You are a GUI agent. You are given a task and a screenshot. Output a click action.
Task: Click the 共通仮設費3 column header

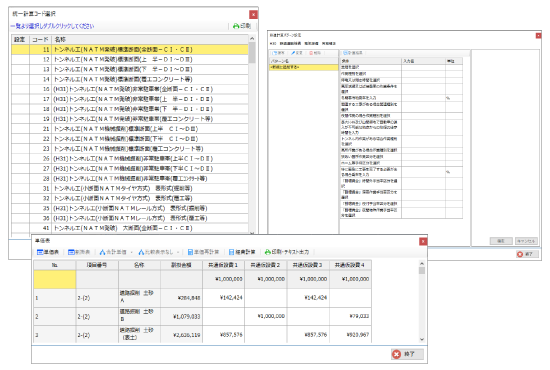coord(308,265)
